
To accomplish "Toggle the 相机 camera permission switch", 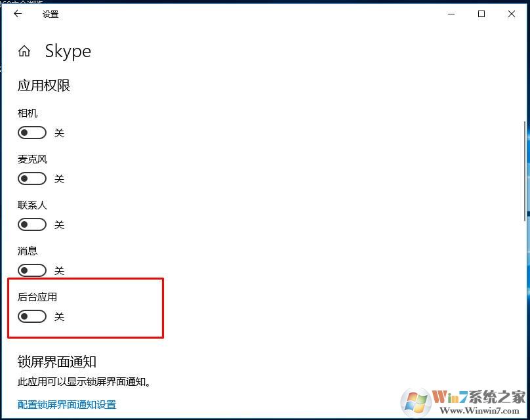I will [x=32, y=133].
